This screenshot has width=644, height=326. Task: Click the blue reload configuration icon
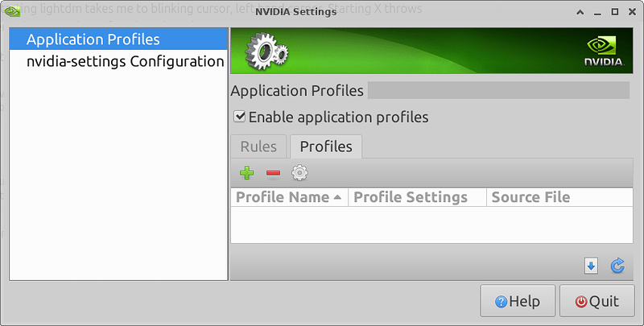coord(617,266)
